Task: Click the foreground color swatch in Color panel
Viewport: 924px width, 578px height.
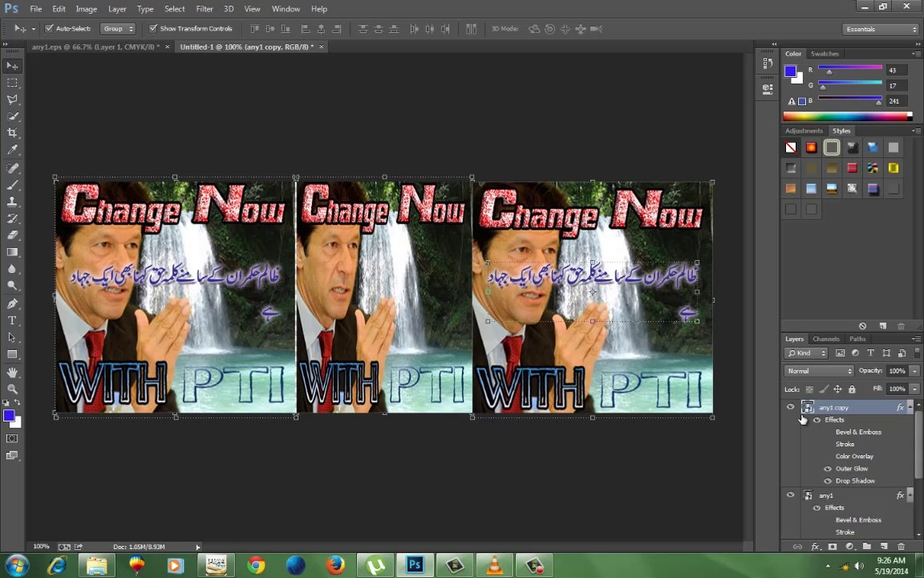Action: [x=790, y=71]
